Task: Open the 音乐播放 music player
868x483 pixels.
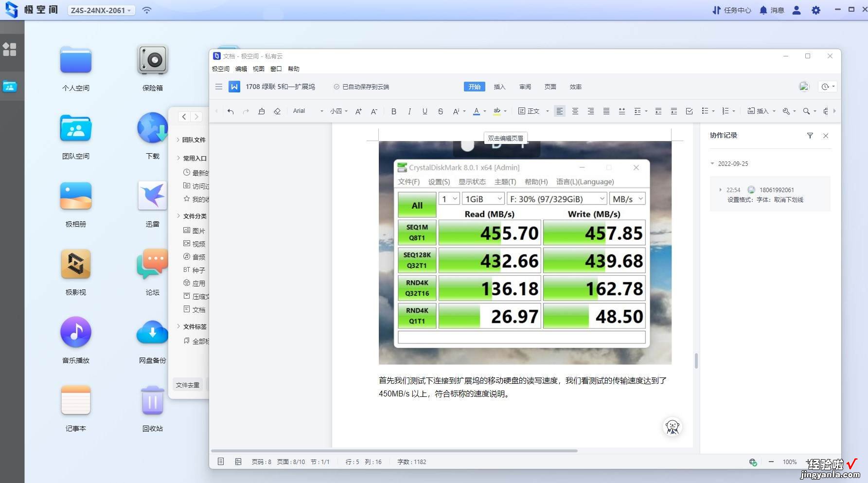Action: (x=76, y=333)
